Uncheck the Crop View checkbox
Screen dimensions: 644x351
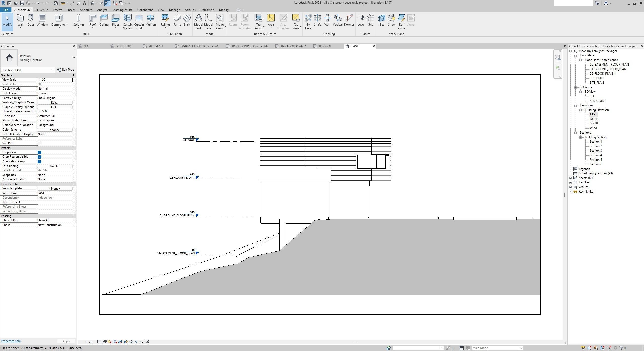tap(39, 152)
